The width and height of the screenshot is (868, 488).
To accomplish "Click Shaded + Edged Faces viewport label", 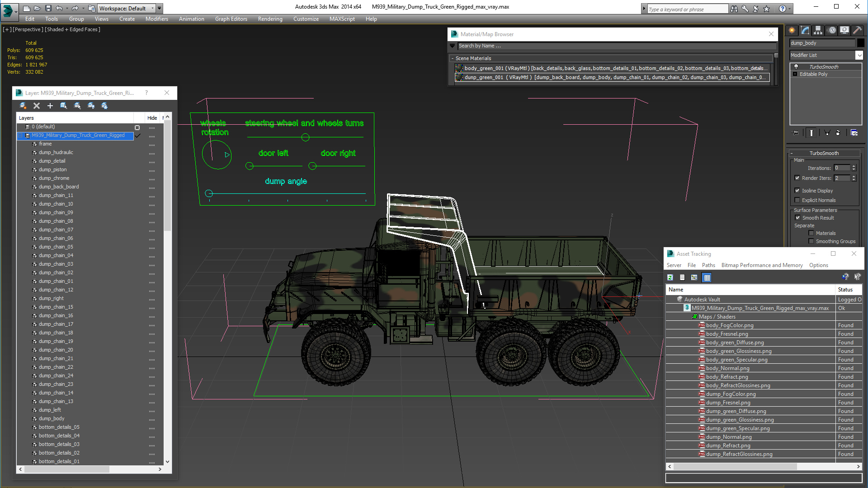I will [x=72, y=29].
